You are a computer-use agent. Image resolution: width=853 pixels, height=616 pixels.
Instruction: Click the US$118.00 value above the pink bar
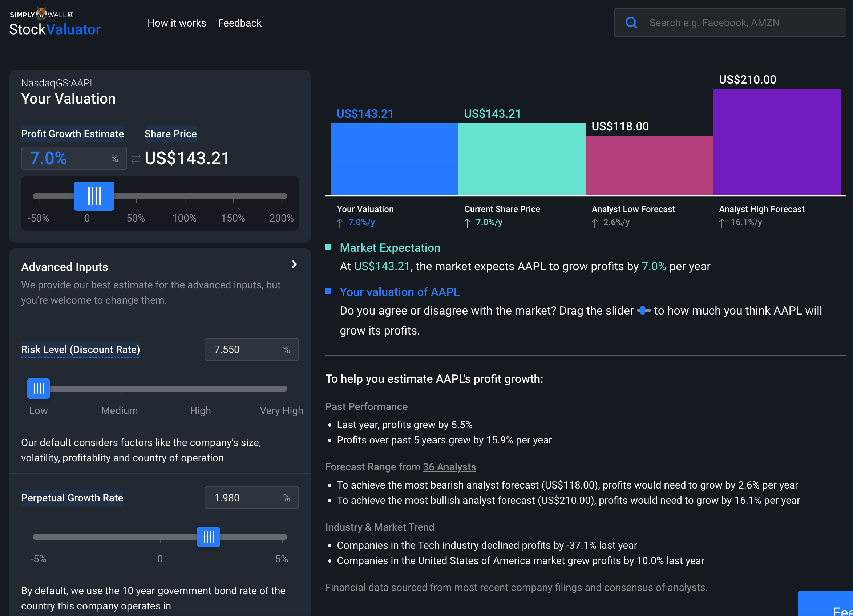click(x=620, y=126)
